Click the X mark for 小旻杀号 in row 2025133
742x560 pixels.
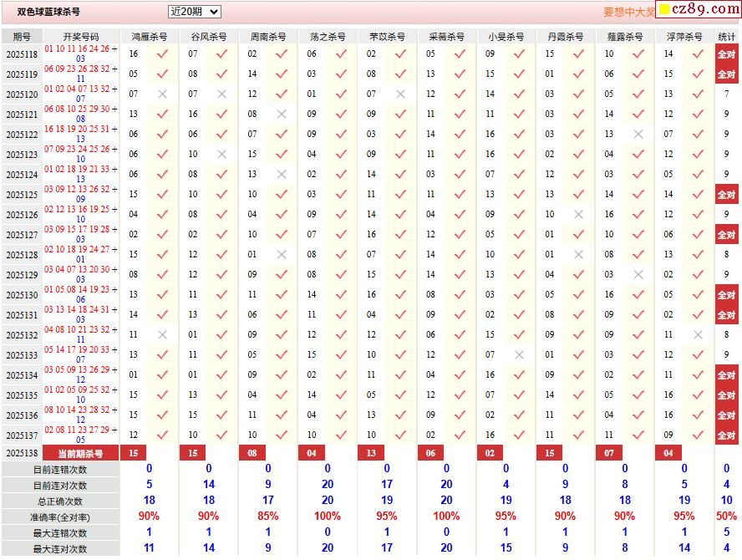tap(519, 355)
